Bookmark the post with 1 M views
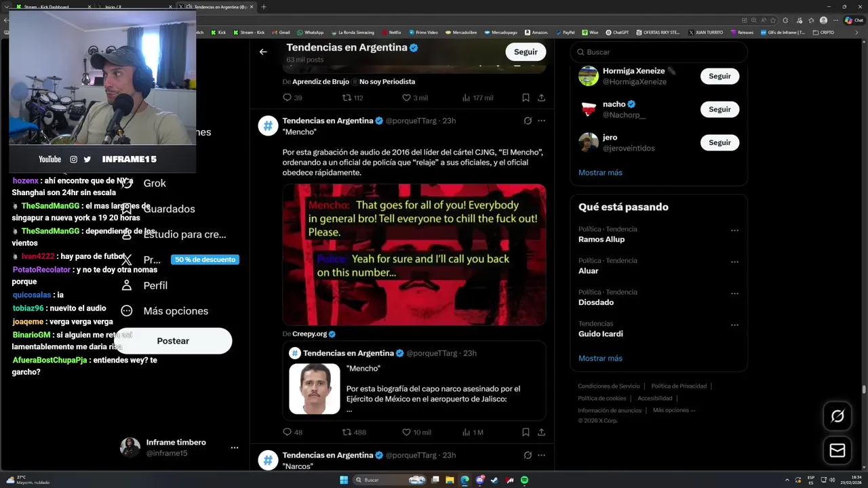Image resolution: width=868 pixels, height=488 pixels. tap(526, 432)
